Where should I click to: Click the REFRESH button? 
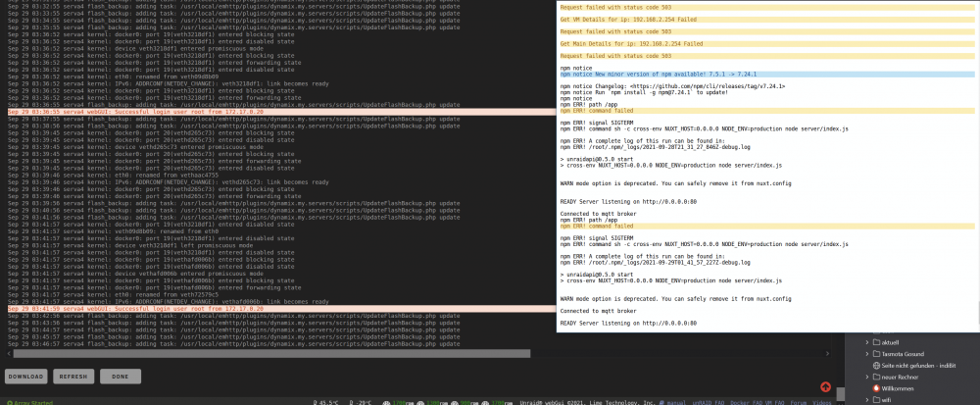(73, 377)
